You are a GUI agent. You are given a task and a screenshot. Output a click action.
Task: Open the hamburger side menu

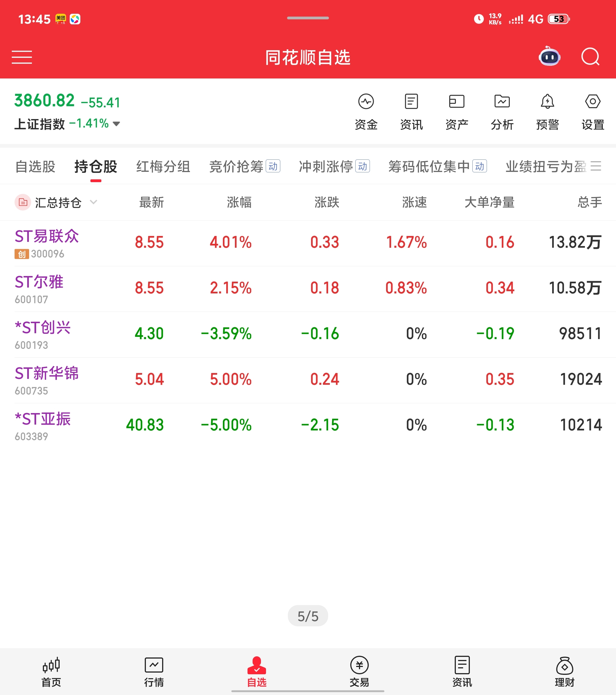(x=22, y=57)
